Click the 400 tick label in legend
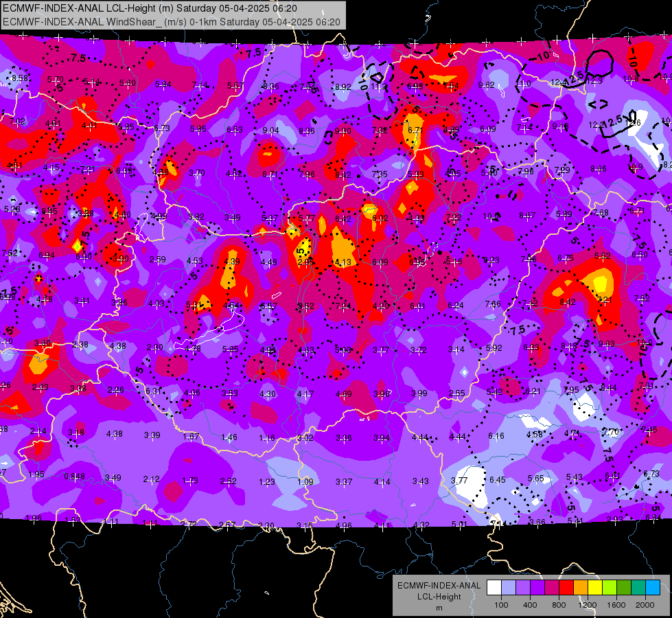 coord(530,605)
